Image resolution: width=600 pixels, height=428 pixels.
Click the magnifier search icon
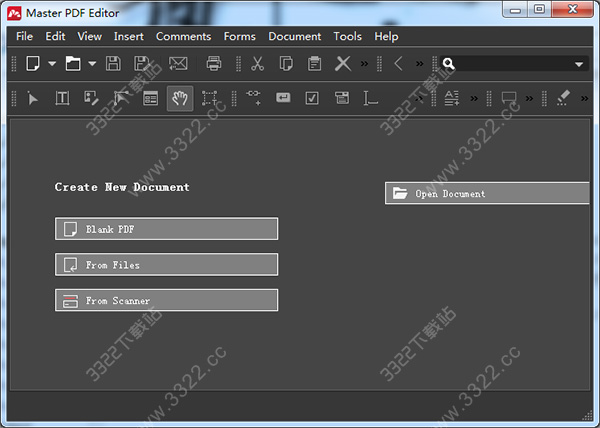coord(448,64)
